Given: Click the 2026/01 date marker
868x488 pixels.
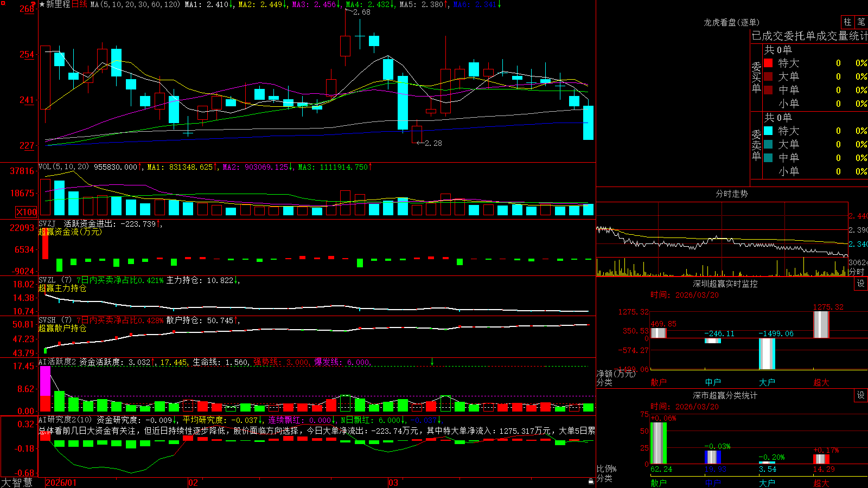Looking at the screenshot, I should point(61,483).
